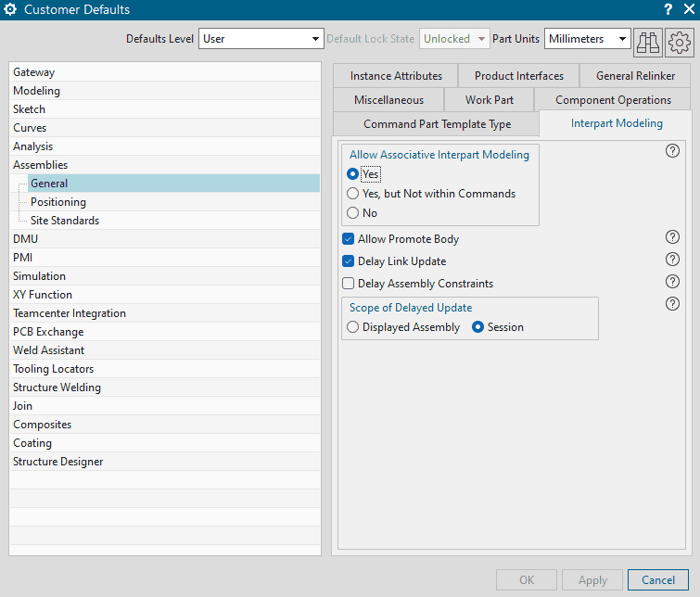The height and width of the screenshot is (597, 700).
Task: Uncheck Allow Promote Body
Action: point(349,239)
